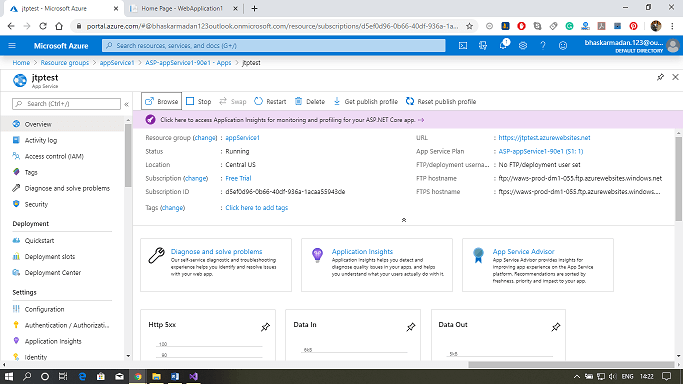Pin the Http 5xx chart
Image resolution: width=683 pixels, height=384 pixels.
[x=265, y=327]
